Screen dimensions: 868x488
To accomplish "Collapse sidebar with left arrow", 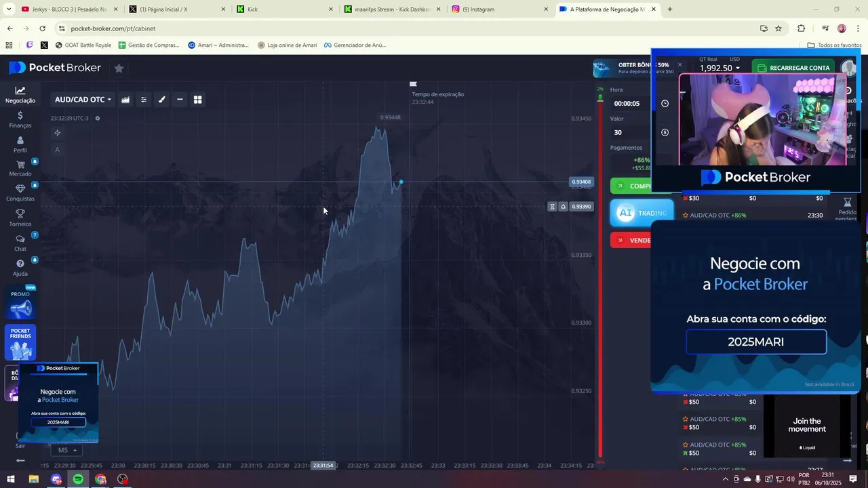I will 20,461.
